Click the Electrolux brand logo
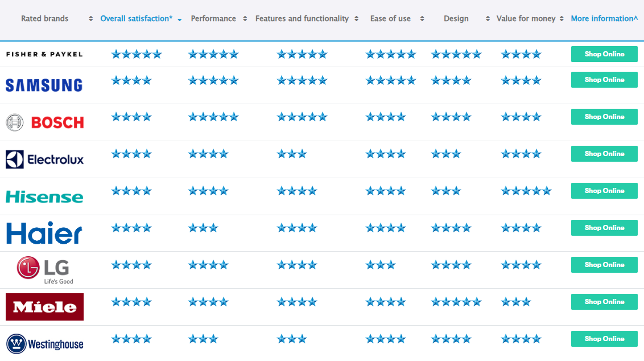The height and width of the screenshot is (361, 644). (x=44, y=159)
